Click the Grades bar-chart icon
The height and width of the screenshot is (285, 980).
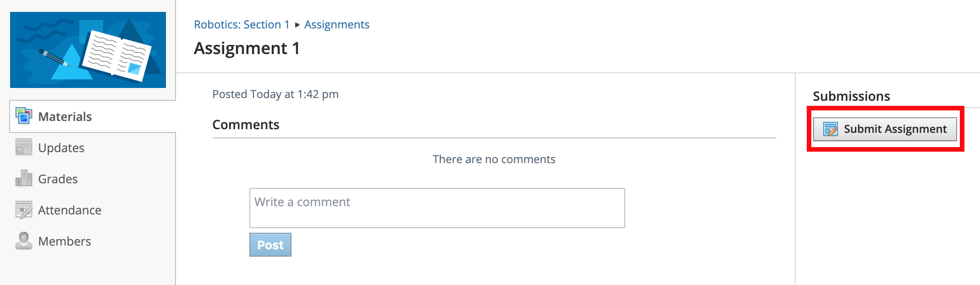(x=24, y=178)
